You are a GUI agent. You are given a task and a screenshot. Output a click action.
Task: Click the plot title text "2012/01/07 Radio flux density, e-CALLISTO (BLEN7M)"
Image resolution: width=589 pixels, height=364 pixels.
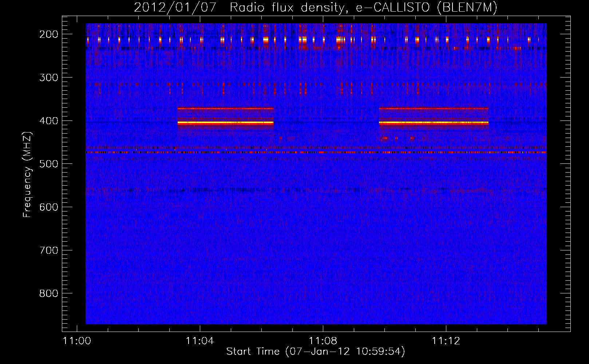coord(316,7)
